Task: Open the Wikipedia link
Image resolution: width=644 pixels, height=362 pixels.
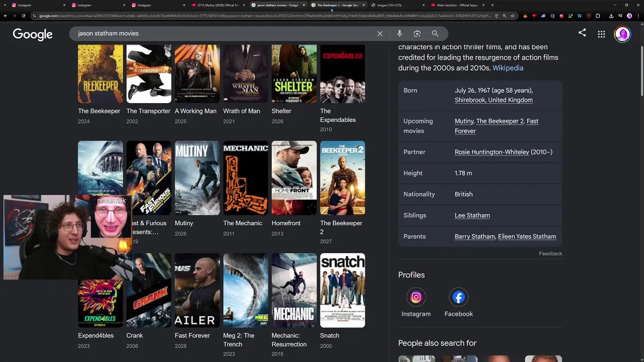Action: 508,68
